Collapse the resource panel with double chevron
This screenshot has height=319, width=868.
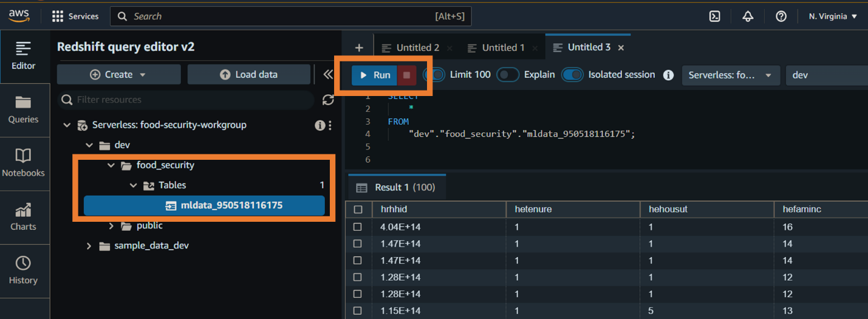(329, 75)
